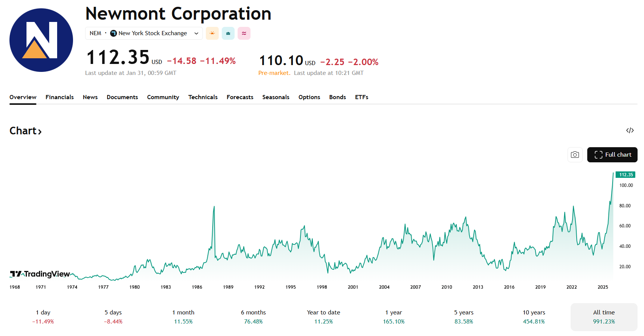Click the Pre-market label
The height and width of the screenshot is (336, 644).
274,73
